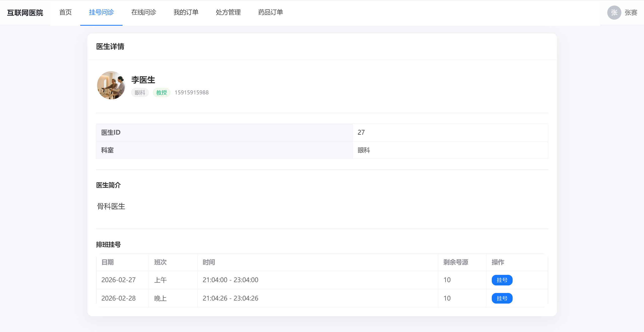Viewport: 644px width, 332px height.
Task: Open the 药品订单 page
Action: pyautogui.click(x=270, y=12)
